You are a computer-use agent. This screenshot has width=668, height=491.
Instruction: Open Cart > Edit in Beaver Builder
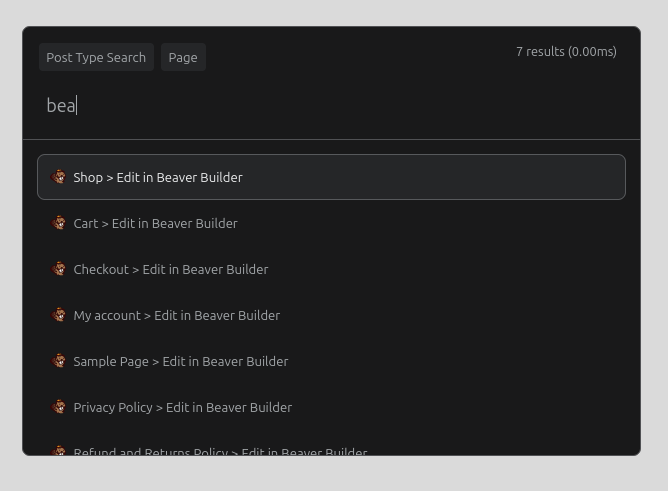tap(331, 223)
